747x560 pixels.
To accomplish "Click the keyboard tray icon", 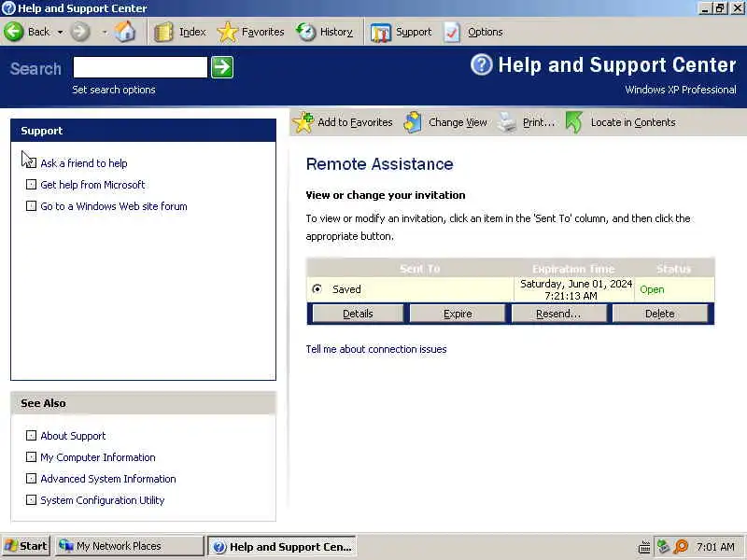I will tap(644, 547).
